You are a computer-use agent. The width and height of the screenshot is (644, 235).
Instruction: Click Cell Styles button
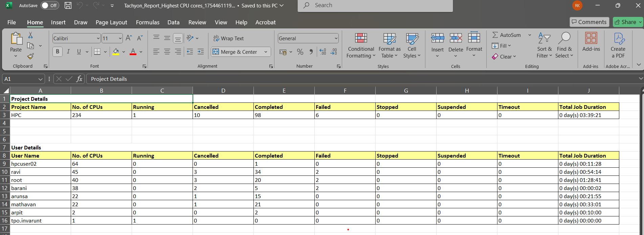pyautogui.click(x=412, y=46)
